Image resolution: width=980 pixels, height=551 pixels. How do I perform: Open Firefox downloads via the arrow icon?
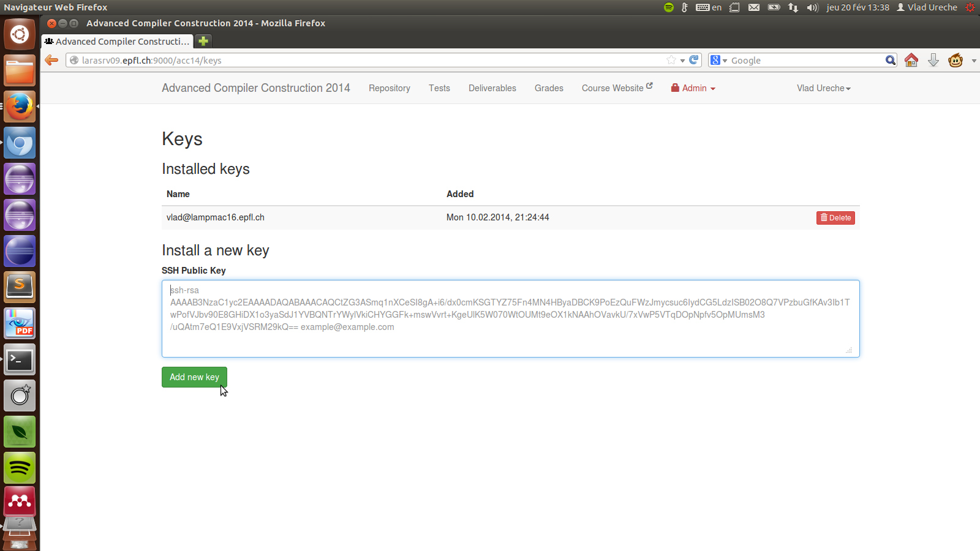(933, 60)
